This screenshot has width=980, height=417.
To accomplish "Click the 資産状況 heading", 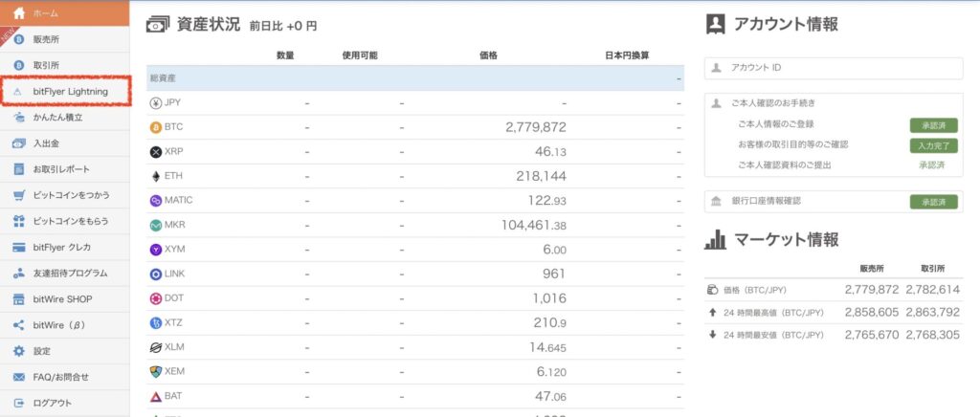I will coord(209,24).
